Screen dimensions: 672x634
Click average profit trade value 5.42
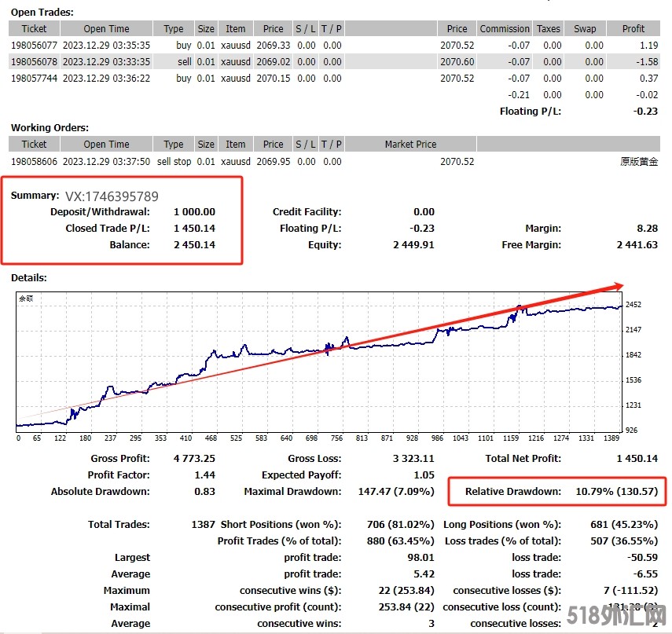(x=424, y=574)
